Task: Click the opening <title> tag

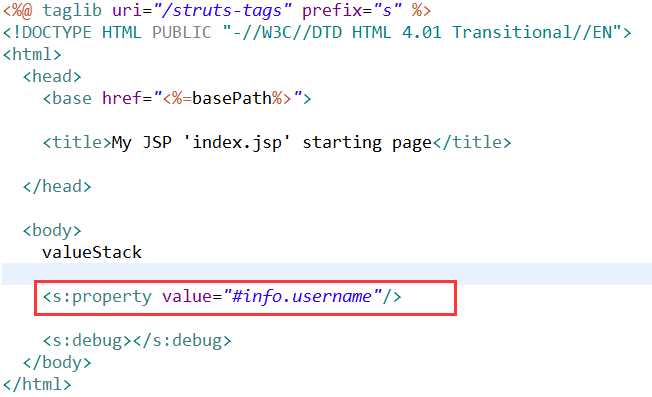Action: pos(77,143)
